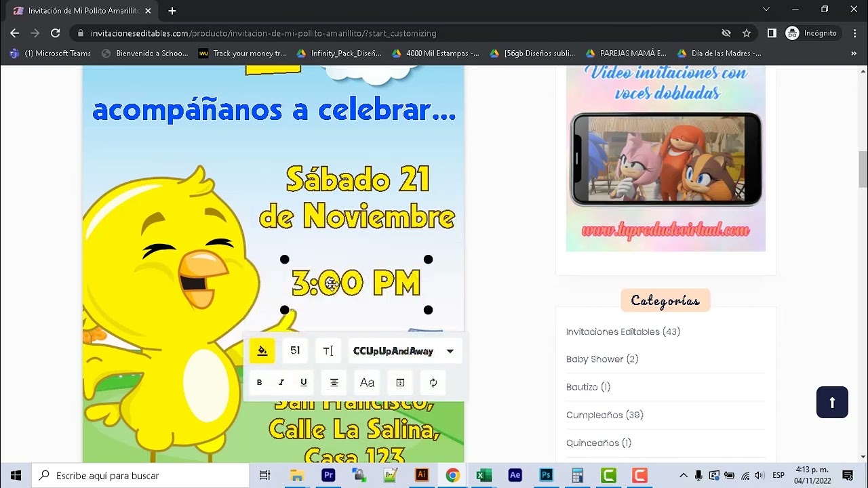
Task: Select the text color fill tool
Action: (x=262, y=350)
